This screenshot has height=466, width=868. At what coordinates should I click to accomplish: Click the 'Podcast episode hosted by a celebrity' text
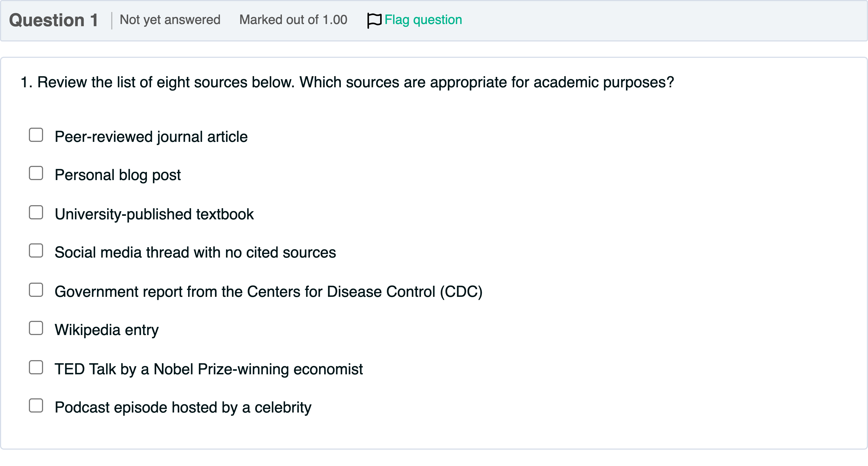click(x=183, y=407)
